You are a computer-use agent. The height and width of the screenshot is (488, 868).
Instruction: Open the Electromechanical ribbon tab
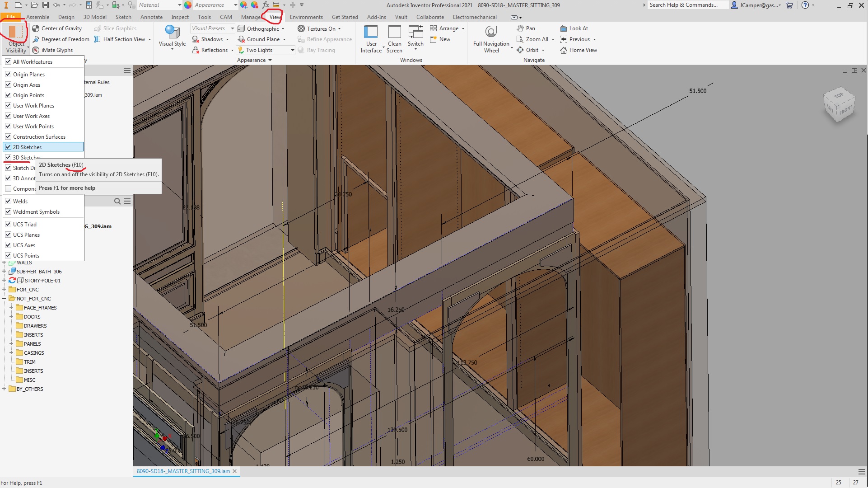tap(475, 17)
